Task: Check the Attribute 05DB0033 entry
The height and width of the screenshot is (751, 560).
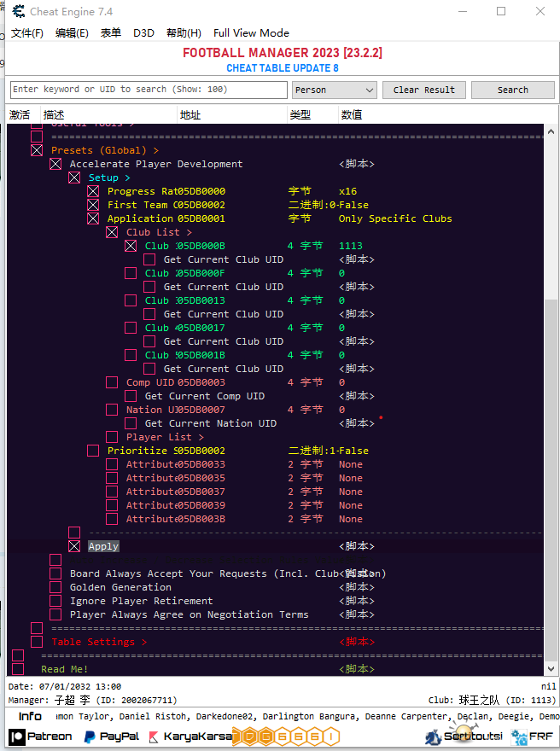Action: pos(112,464)
